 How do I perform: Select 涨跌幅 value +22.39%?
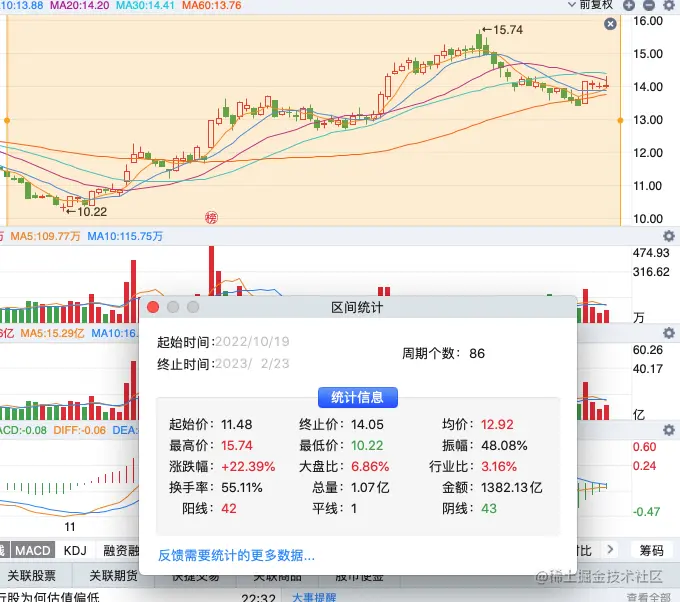point(248,466)
